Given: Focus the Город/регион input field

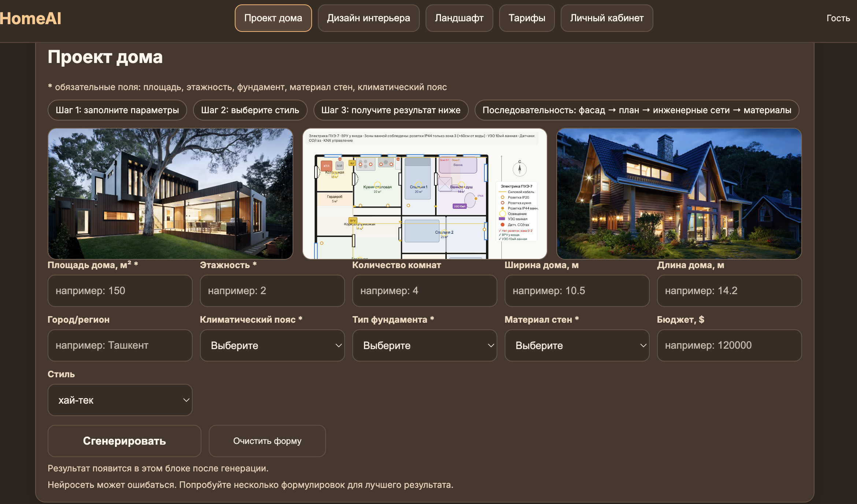Looking at the screenshot, I should coord(120,345).
